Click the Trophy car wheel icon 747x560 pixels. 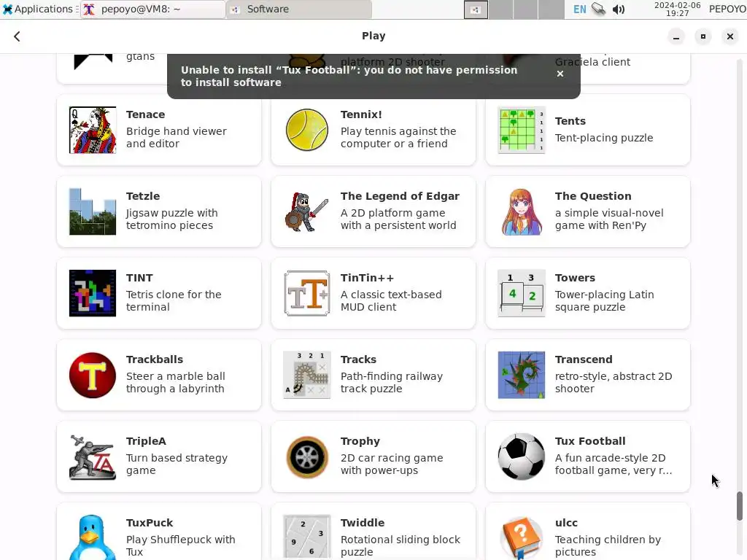coord(307,456)
